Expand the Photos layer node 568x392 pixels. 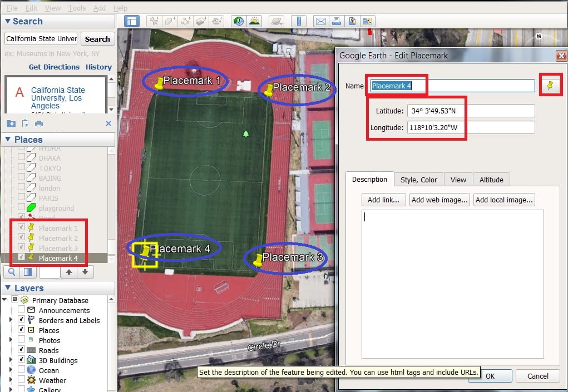(x=11, y=340)
